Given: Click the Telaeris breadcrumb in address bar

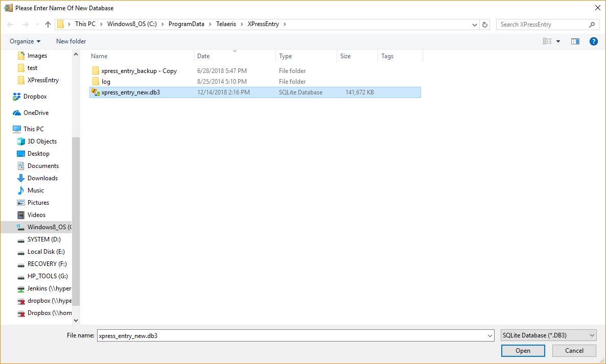Looking at the screenshot, I should point(225,24).
